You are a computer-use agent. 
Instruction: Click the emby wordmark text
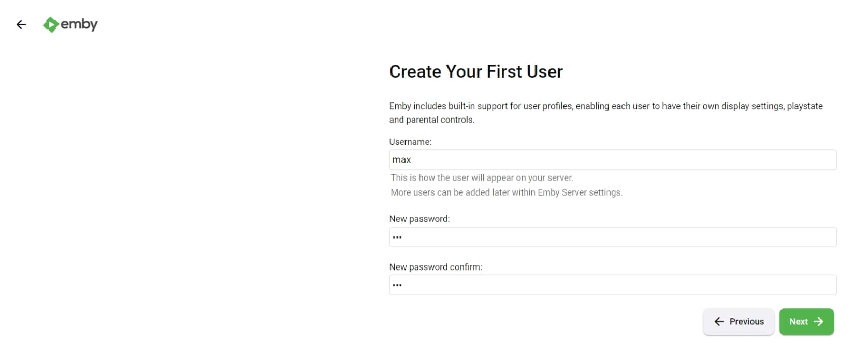click(x=79, y=24)
